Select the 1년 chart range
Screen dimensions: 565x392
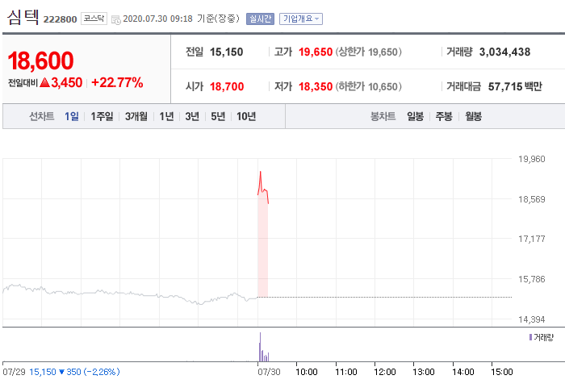[x=166, y=116]
